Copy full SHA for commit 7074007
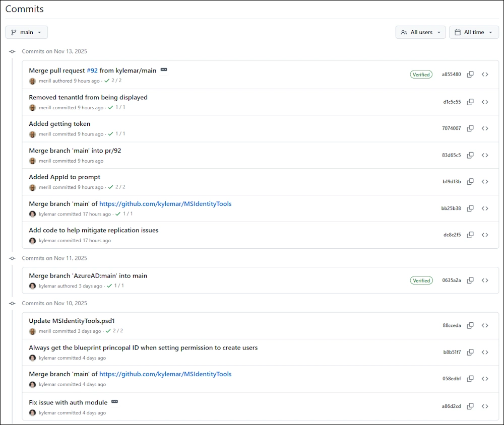Viewport: 504px width, 425px height. coord(470,128)
